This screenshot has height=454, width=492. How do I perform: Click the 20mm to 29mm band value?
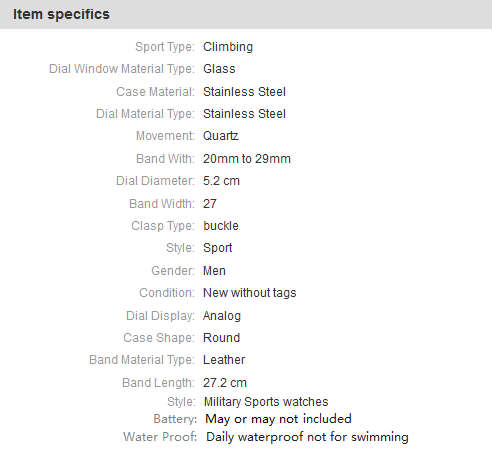[247, 159]
